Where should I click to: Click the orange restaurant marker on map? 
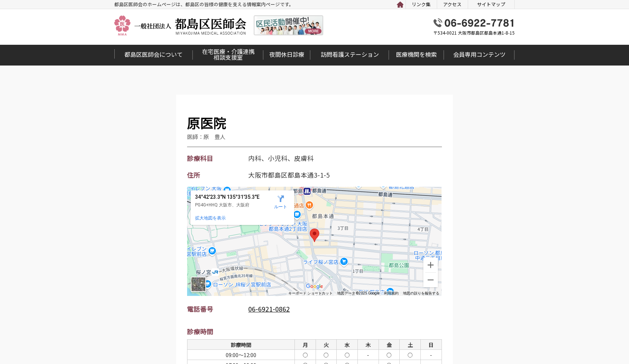309,205
